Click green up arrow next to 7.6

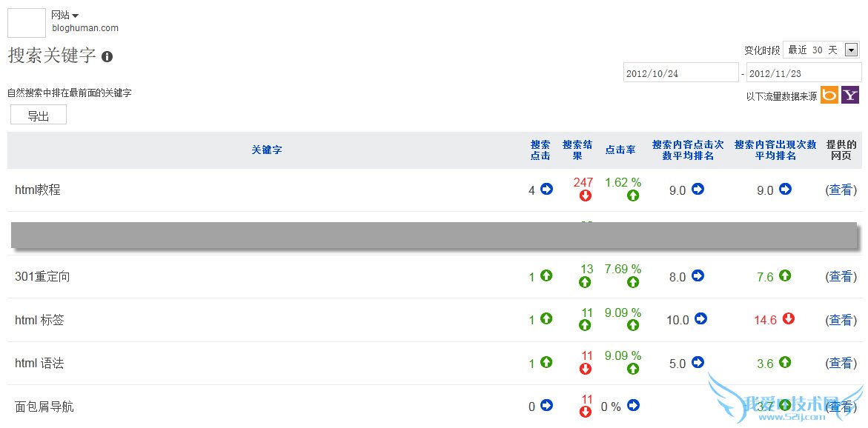click(x=785, y=275)
